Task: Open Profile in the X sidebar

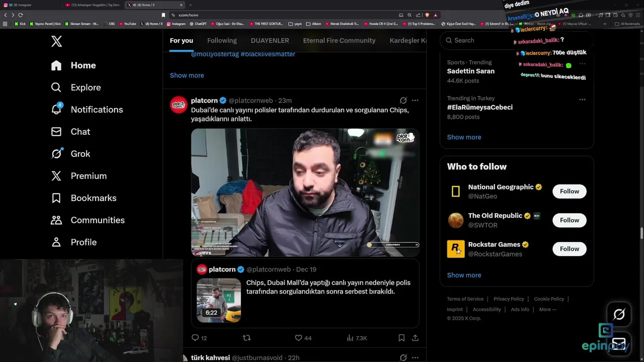Action: point(74,242)
